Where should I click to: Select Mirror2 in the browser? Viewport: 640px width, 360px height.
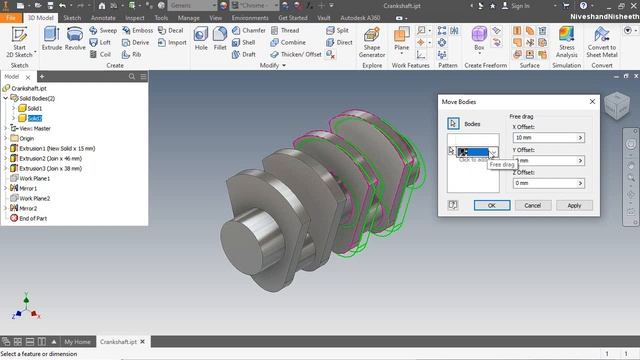click(x=28, y=209)
